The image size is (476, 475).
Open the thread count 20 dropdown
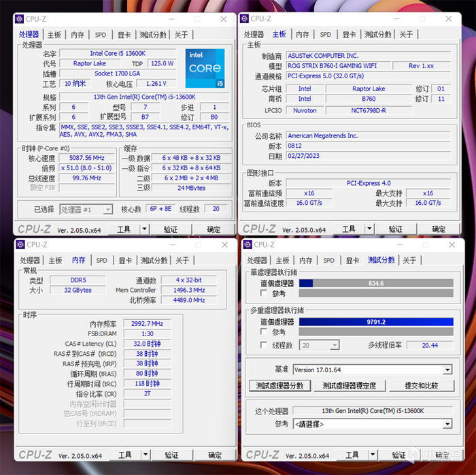[x=319, y=345]
